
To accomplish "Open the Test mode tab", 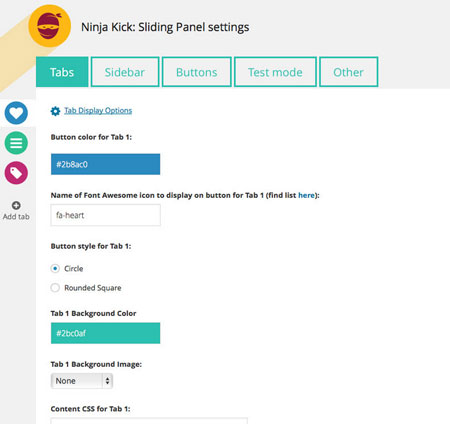I will click(275, 72).
